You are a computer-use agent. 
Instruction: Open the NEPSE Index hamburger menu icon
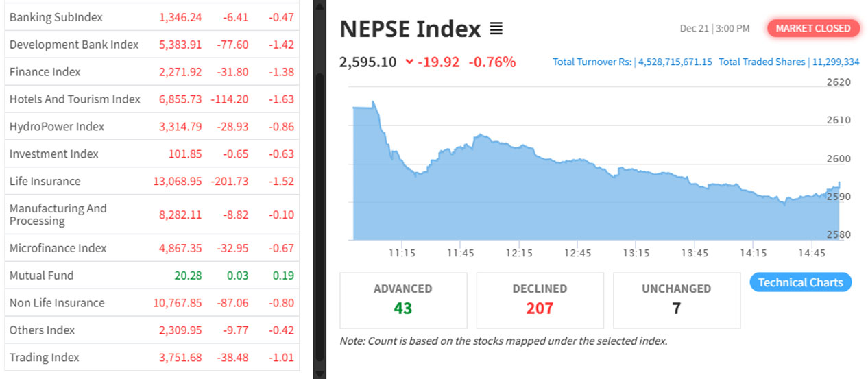click(496, 29)
